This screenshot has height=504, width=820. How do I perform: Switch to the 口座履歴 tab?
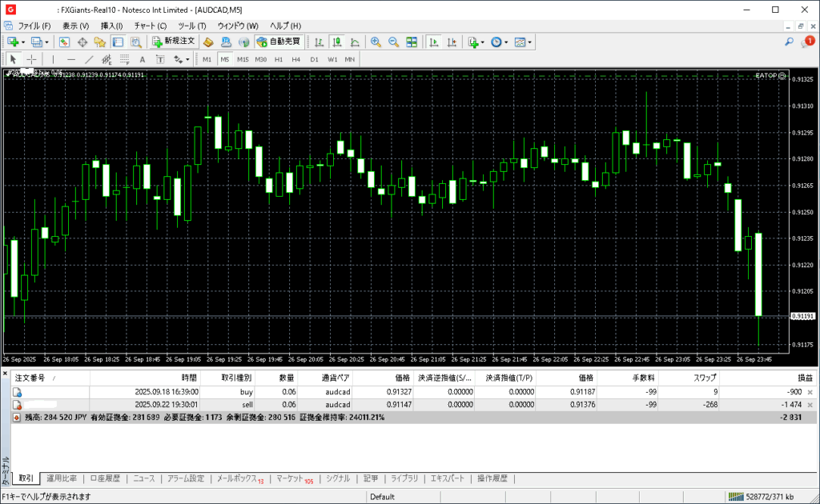[x=105, y=478]
